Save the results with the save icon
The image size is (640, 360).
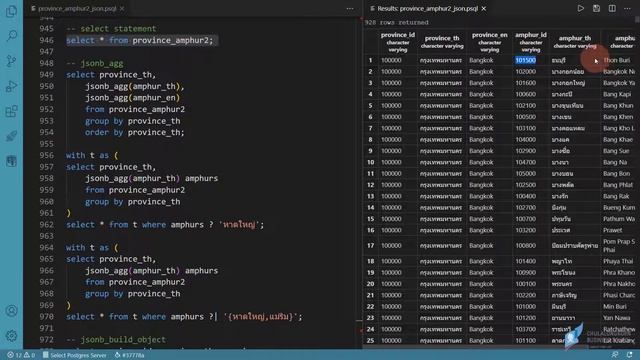[596, 8]
